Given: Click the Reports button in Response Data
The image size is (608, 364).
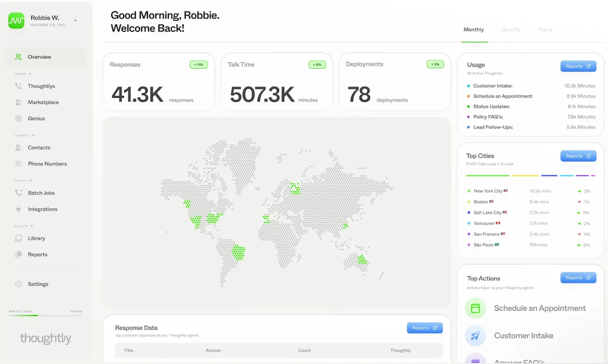Looking at the screenshot, I should pos(424,328).
